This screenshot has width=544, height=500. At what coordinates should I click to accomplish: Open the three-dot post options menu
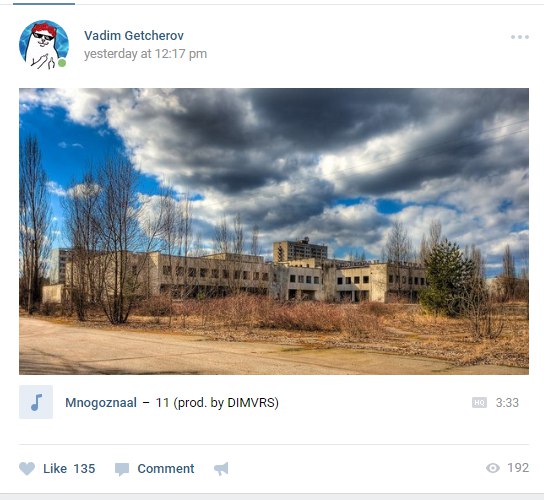click(x=520, y=37)
